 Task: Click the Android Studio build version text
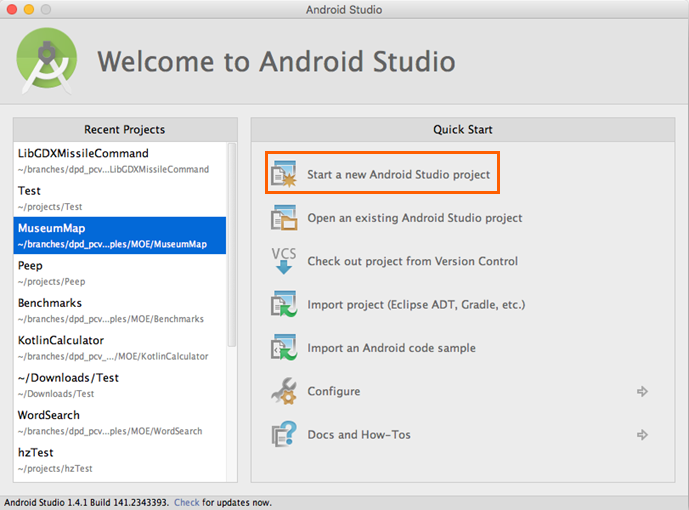coord(86,502)
